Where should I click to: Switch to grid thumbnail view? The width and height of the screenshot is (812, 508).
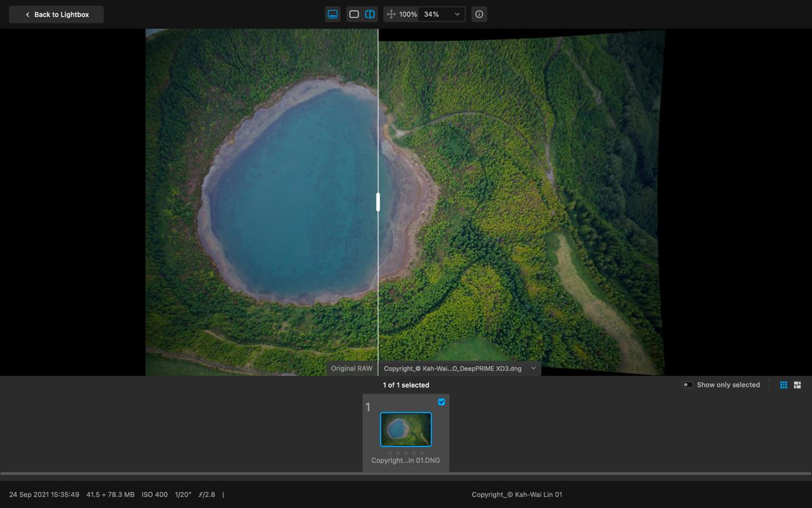[783, 384]
